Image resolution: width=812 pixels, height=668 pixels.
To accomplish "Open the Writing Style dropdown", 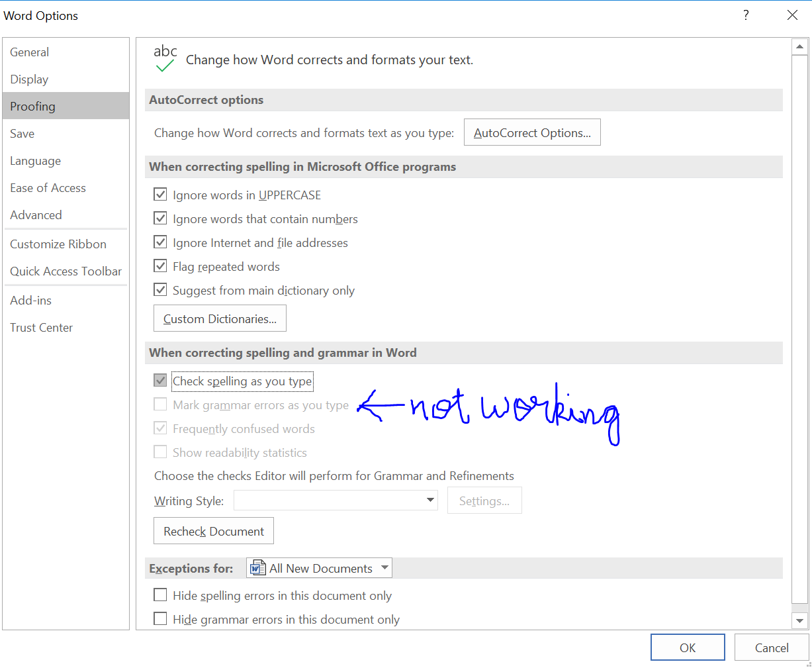I will (431, 500).
